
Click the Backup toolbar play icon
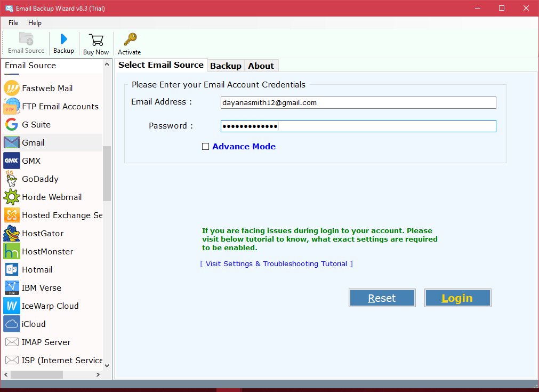63,39
